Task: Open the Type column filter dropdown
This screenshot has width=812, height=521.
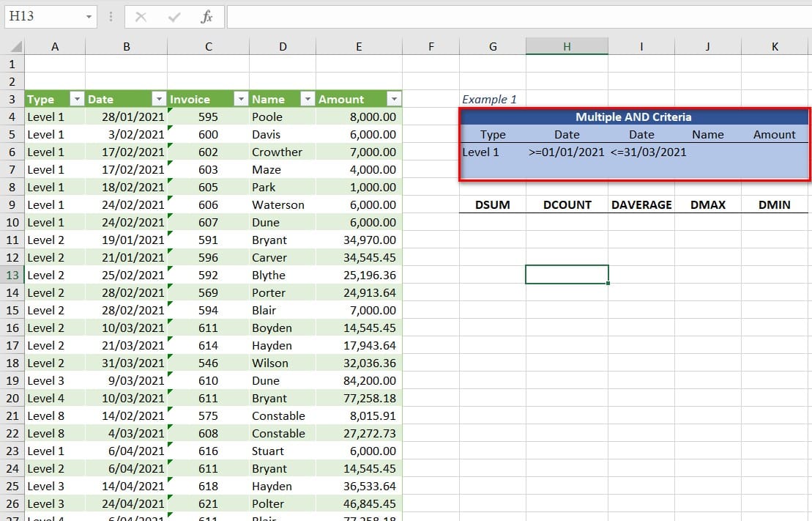Action: pos(77,100)
